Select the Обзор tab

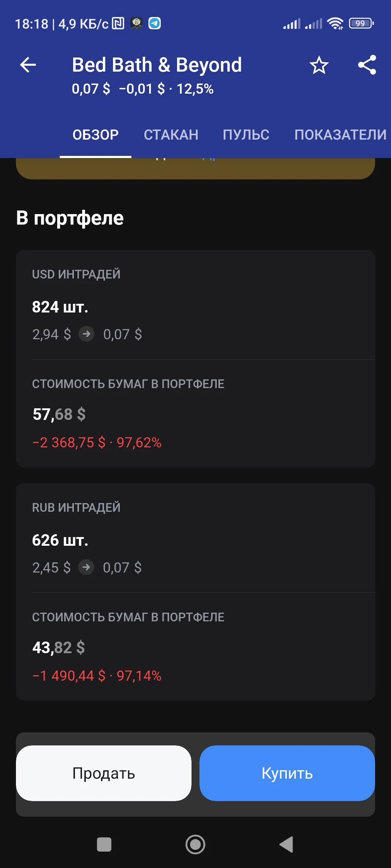tap(96, 135)
